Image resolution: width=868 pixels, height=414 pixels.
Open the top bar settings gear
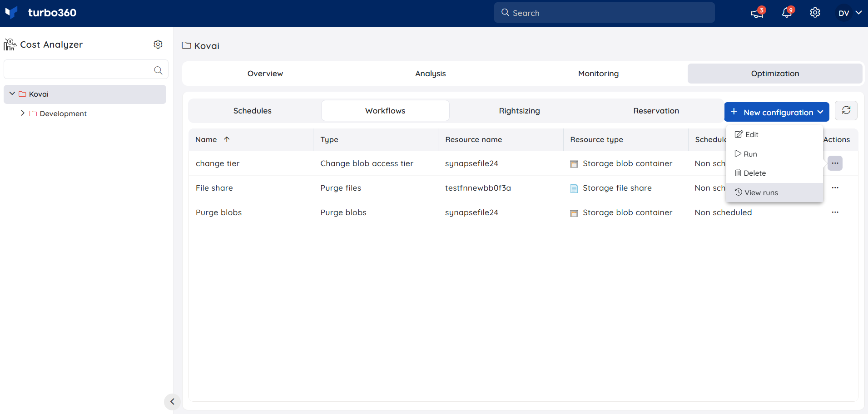815,13
